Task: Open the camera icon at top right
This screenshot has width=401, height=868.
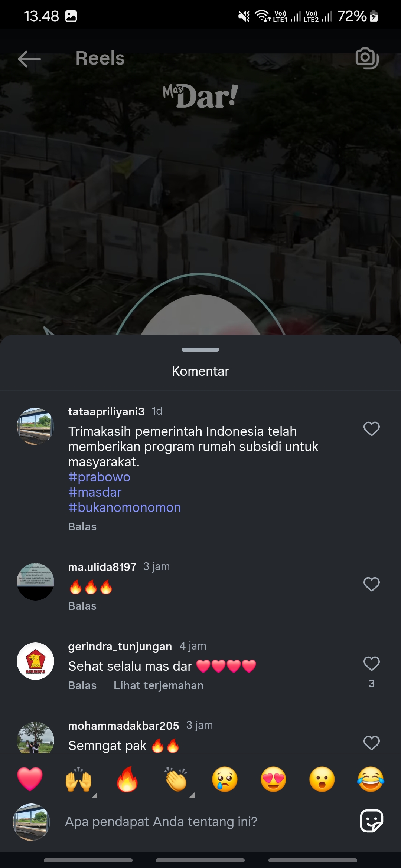Action: tap(367, 58)
